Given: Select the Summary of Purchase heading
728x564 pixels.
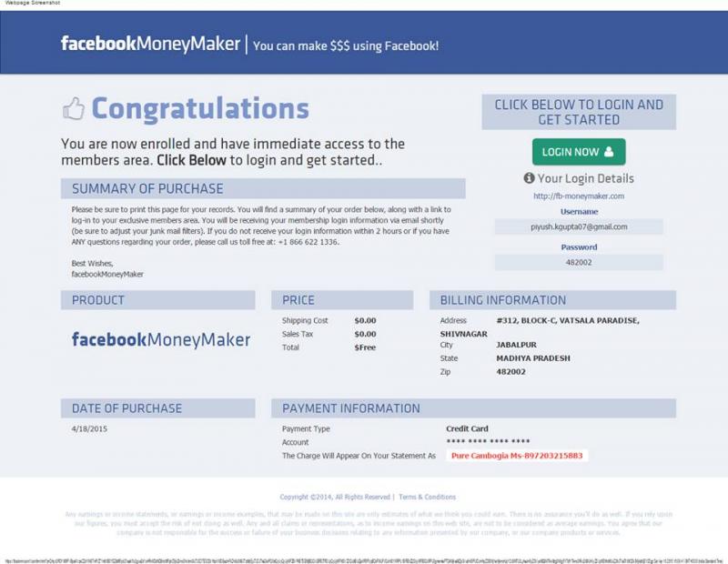Looking at the screenshot, I should 263,188.
